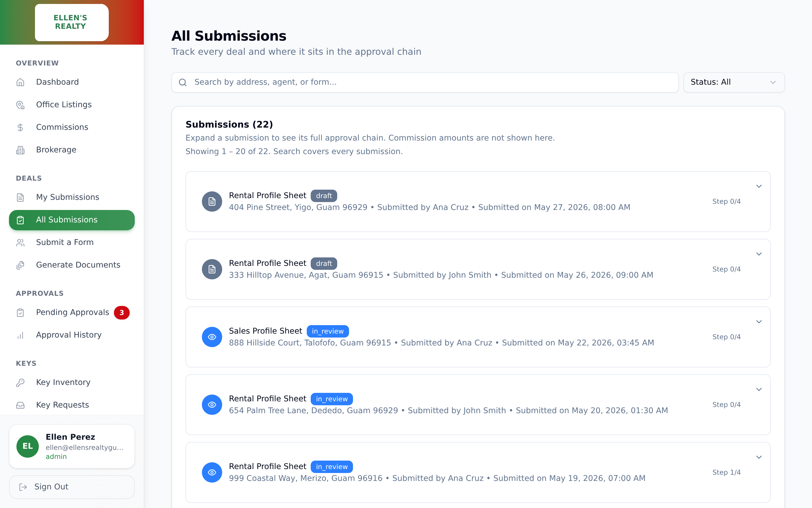Expand the 654 Palm Tree Lane submission
Screen dimensions: 812x508
click(x=759, y=389)
